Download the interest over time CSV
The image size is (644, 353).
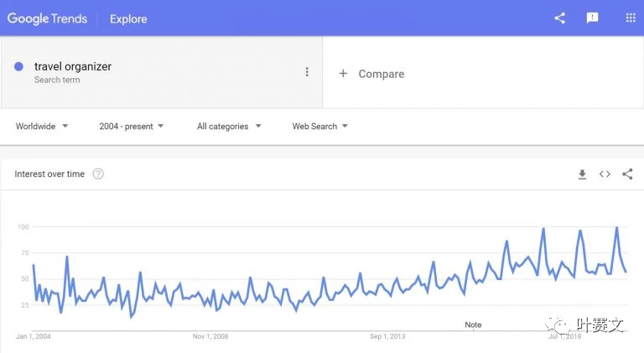coord(582,174)
